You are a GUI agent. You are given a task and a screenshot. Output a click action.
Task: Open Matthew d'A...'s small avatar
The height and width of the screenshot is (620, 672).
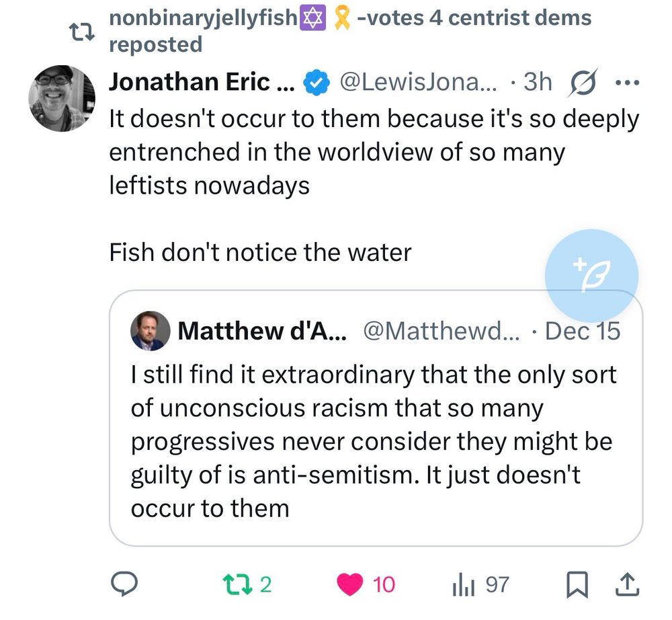pos(148,331)
